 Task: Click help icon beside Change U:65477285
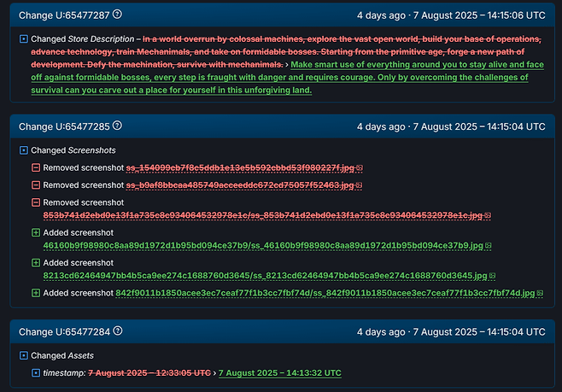coord(117,126)
